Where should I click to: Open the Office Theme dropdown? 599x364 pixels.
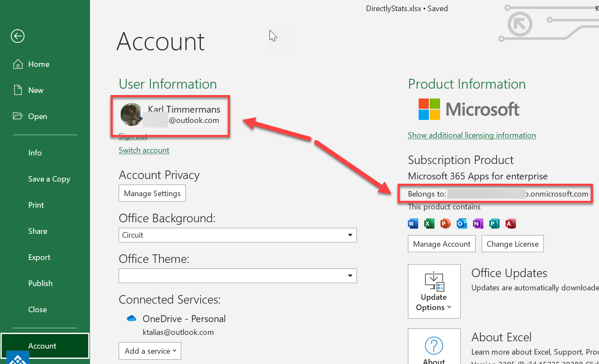click(x=238, y=276)
